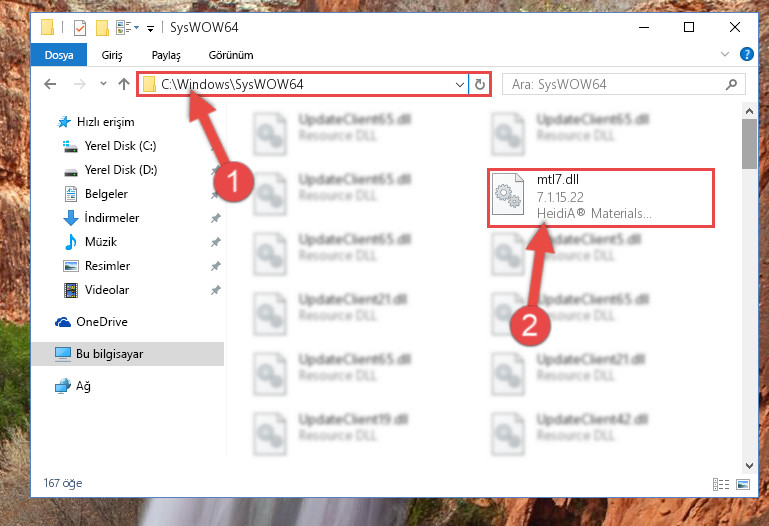The image size is (769, 526).
Task: Select the mtl7.dll file
Action: [x=600, y=198]
